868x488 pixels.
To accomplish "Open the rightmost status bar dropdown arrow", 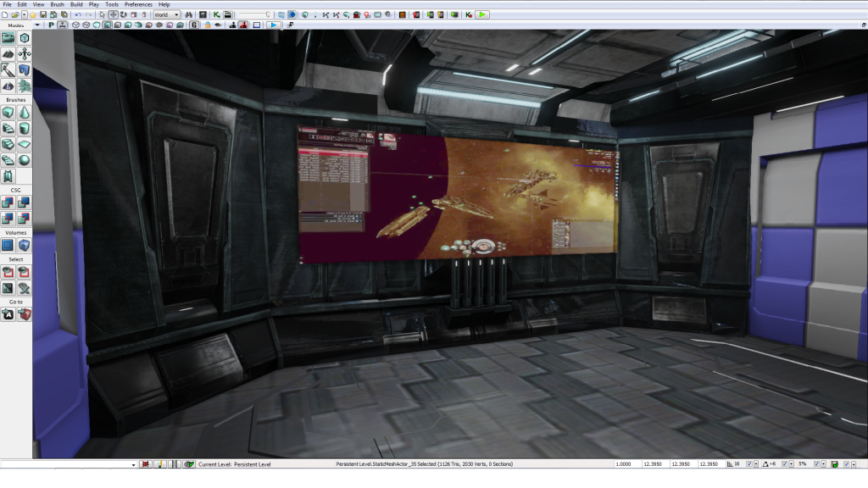I will point(854,464).
